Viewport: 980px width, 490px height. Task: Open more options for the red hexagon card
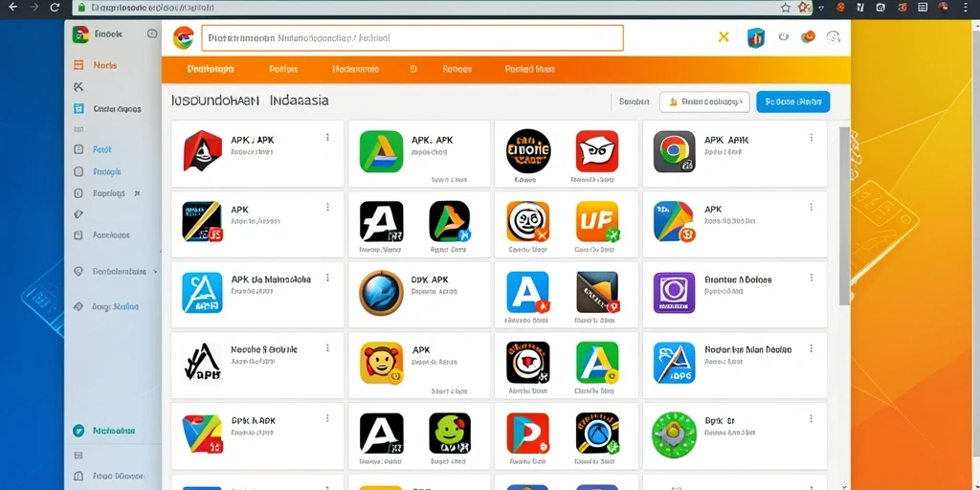pos(327,138)
